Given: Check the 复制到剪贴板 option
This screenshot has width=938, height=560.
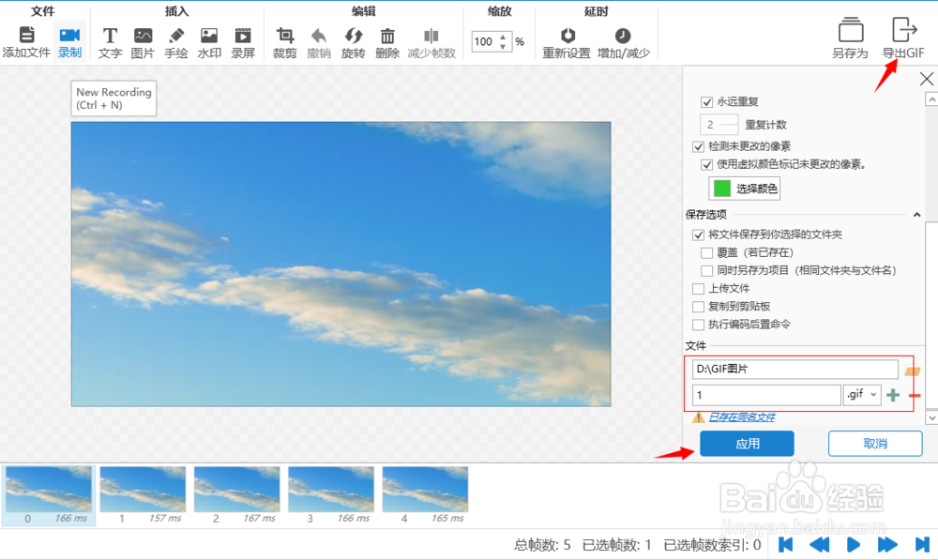Looking at the screenshot, I should tap(698, 307).
